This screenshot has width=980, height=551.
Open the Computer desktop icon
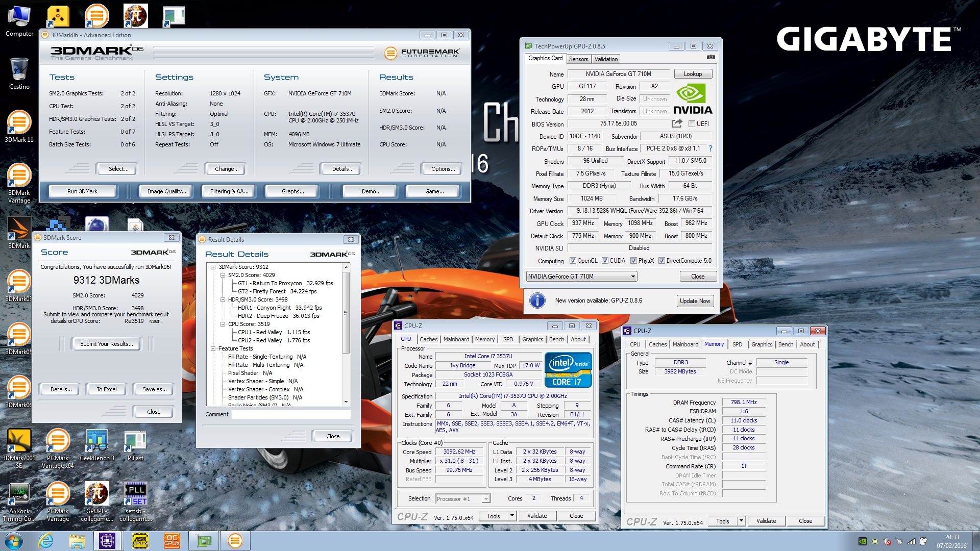(x=19, y=21)
